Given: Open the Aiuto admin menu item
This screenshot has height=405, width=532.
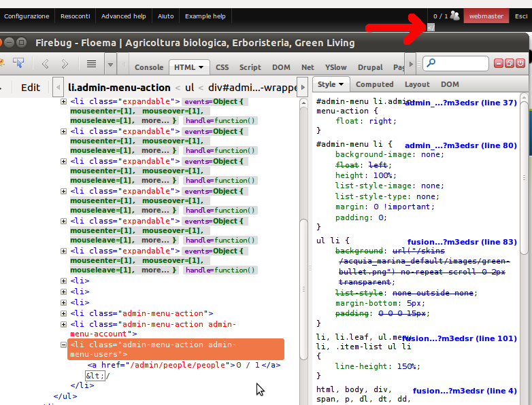Looking at the screenshot, I should (x=165, y=16).
